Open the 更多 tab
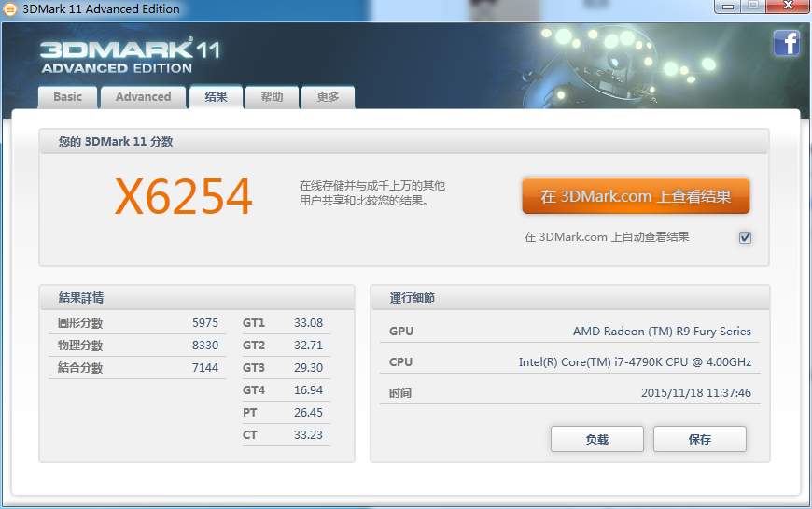 coord(328,97)
